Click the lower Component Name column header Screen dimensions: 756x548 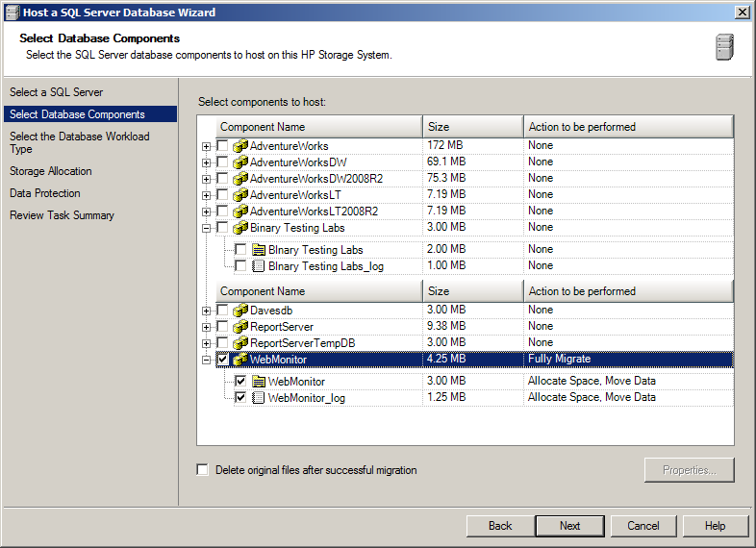coord(318,291)
